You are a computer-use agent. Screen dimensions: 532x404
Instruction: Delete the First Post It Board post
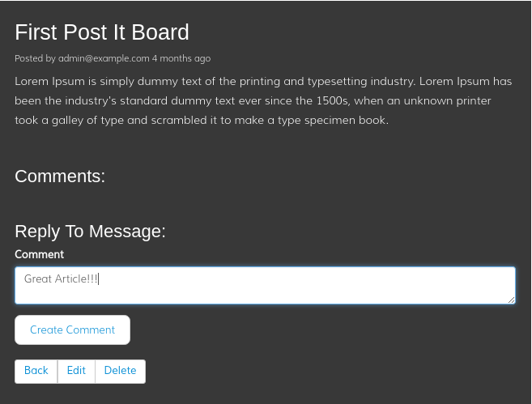(x=120, y=371)
